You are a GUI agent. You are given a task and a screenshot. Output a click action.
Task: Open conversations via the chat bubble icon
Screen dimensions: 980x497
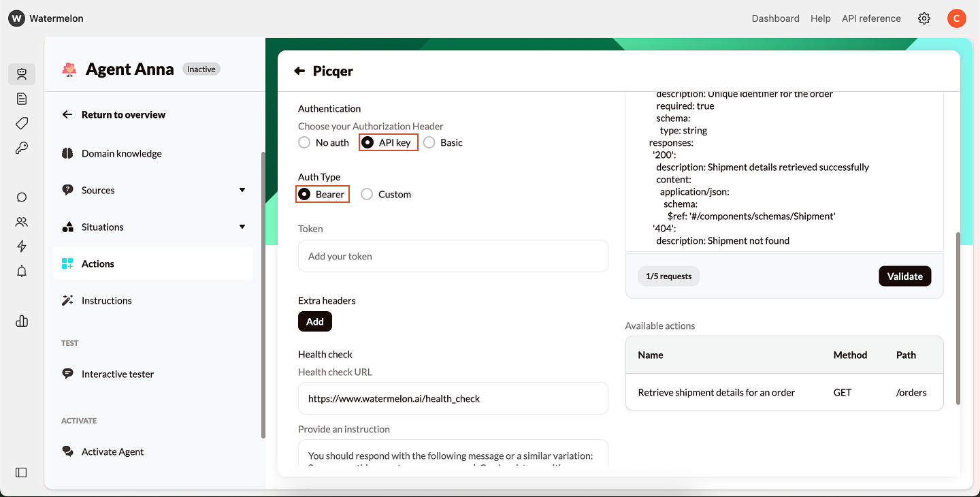point(21,197)
